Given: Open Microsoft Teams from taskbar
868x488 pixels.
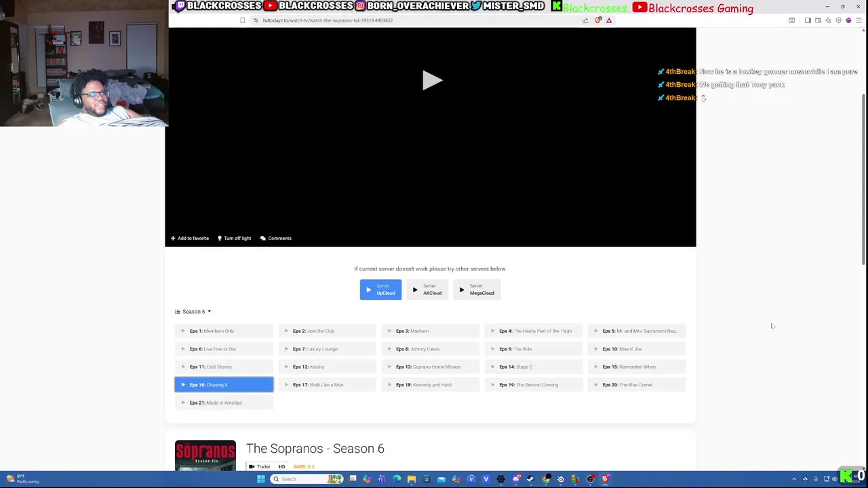Looking at the screenshot, I should [x=382, y=479].
